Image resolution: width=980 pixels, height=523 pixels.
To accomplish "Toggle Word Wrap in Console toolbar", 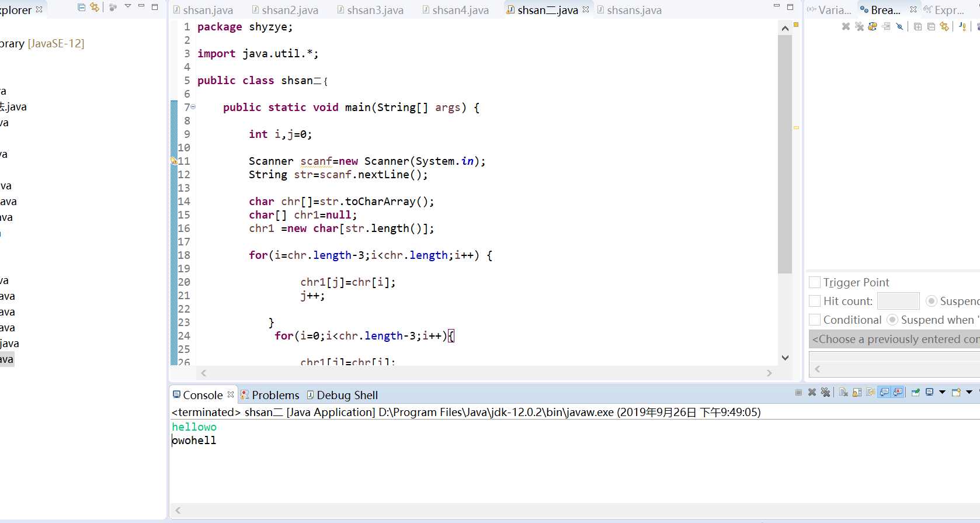I will pyautogui.click(x=870, y=392).
